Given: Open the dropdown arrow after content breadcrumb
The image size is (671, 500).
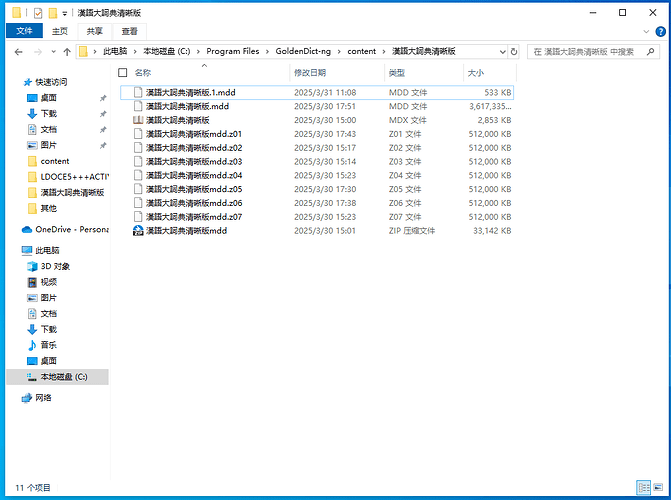Looking at the screenshot, I should click(x=384, y=51).
